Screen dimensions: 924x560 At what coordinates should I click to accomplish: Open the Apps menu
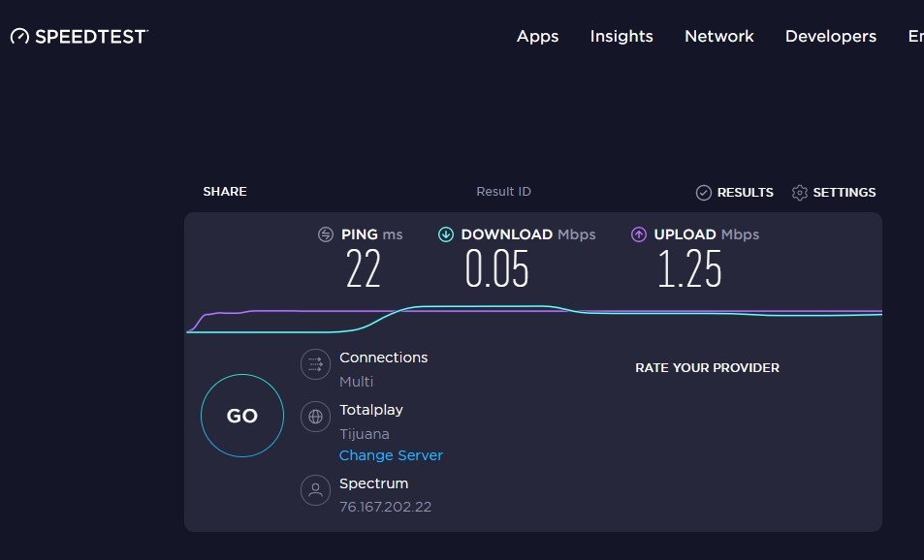point(537,37)
